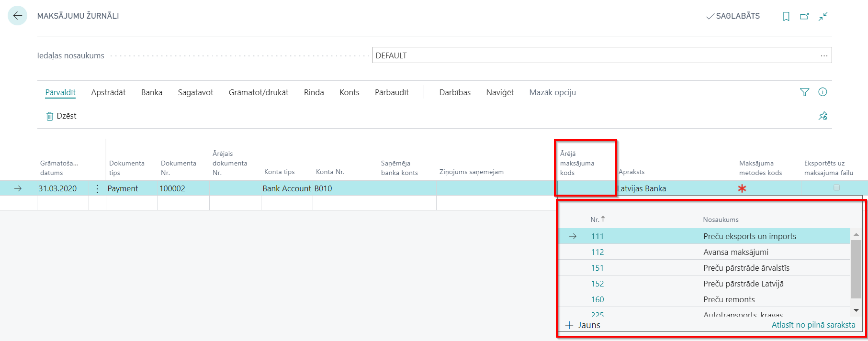Click Mazāk opciju to show fewer options
Image resolution: width=868 pixels, height=341 pixels.
pyautogui.click(x=552, y=92)
